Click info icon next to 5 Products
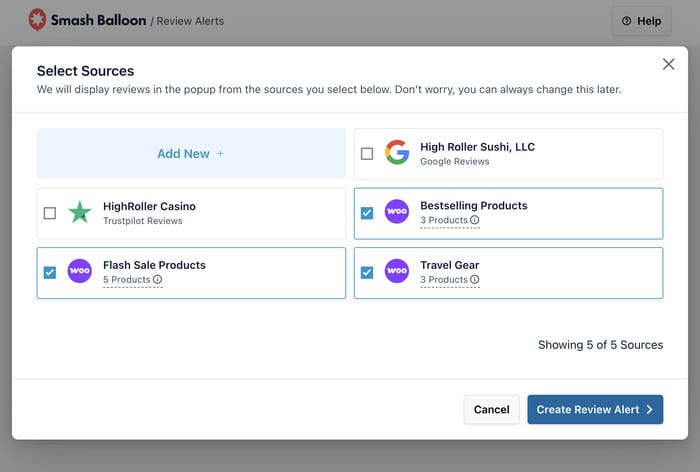The height and width of the screenshot is (472, 700). coord(158,280)
